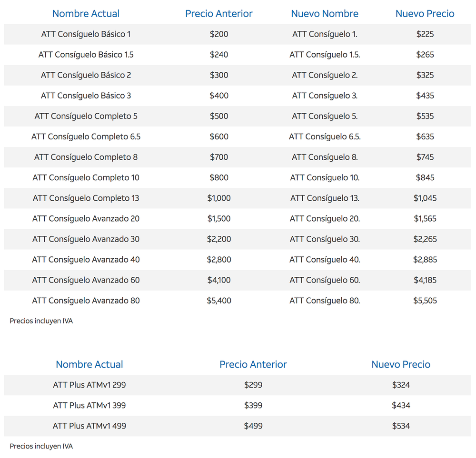
Task: Select ATT Consíguelo Avanzado 20 cell
Action: 86,218
